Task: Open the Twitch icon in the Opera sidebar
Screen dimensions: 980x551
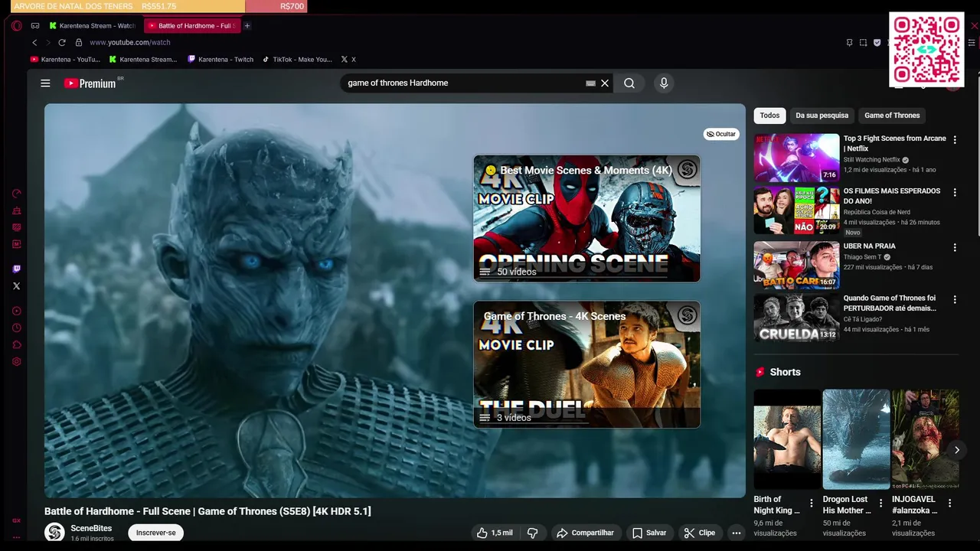Action: pyautogui.click(x=17, y=269)
